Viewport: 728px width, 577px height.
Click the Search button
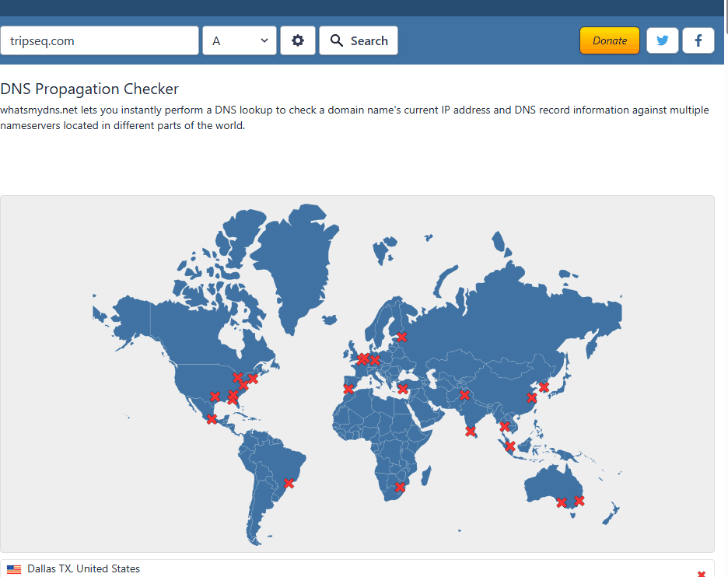pyautogui.click(x=359, y=41)
